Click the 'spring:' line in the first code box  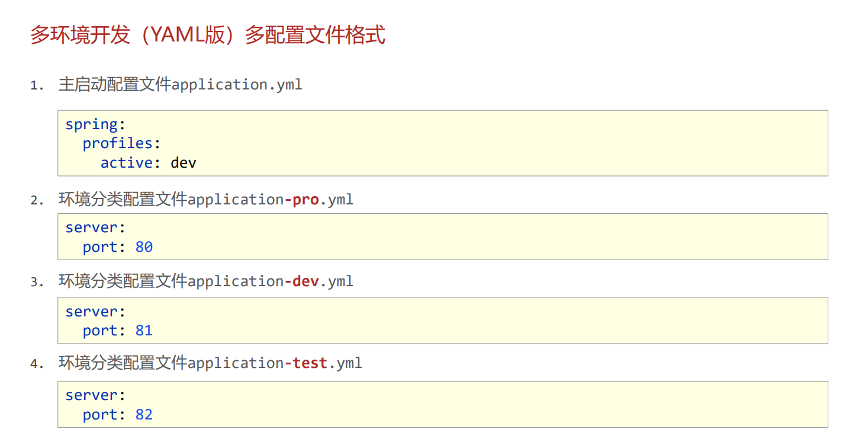point(96,124)
